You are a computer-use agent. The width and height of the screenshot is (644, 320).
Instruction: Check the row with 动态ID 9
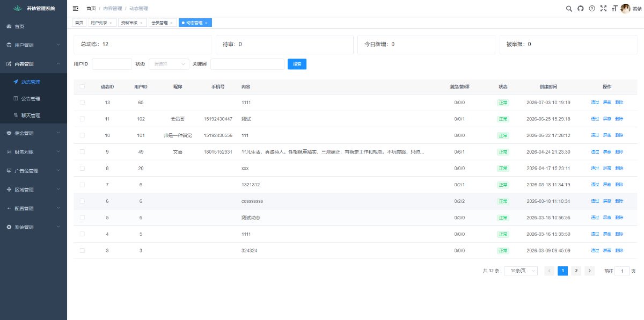(82, 152)
